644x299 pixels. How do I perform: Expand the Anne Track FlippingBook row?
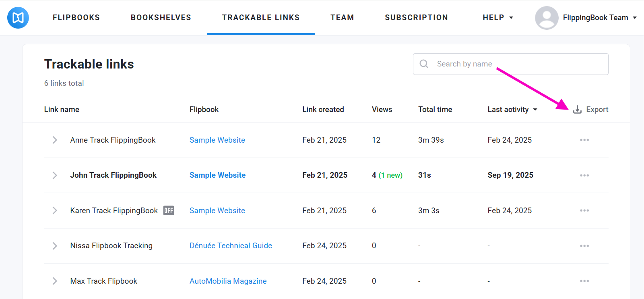55,140
